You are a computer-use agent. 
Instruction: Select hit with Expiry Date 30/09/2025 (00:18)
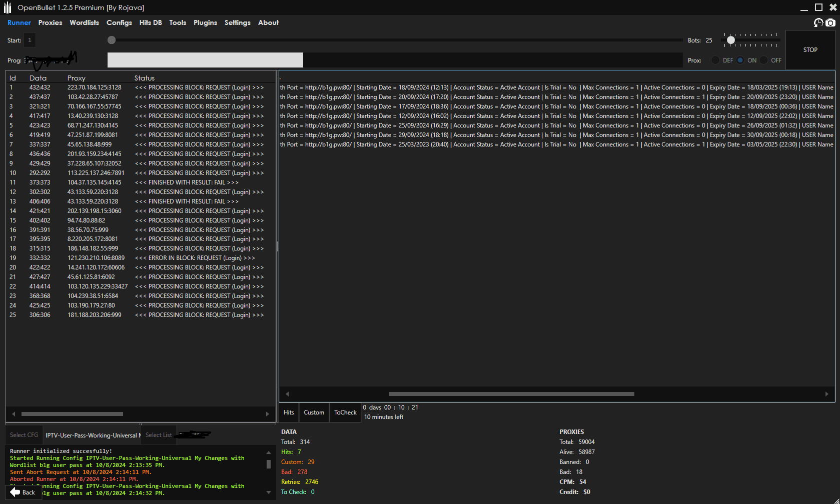[557, 135]
